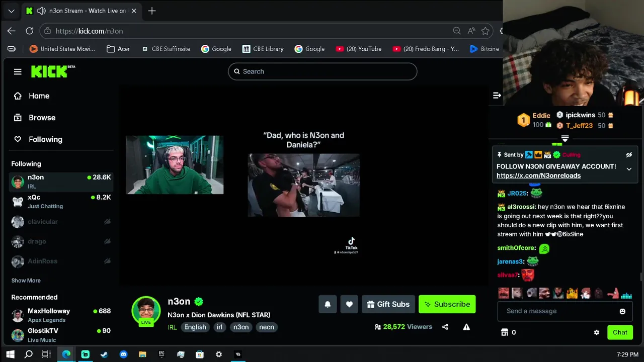Collapse the chat panel with arrow icon

click(x=497, y=96)
